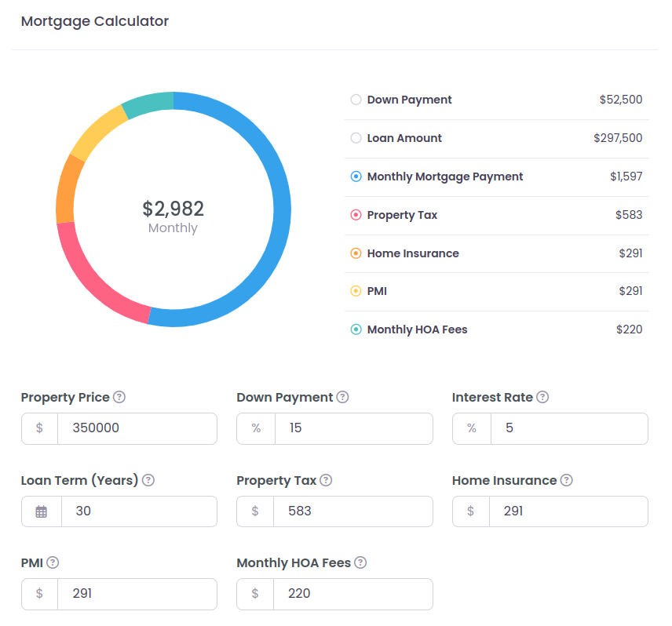Toggle the PMI yellow legend marker

[x=356, y=291]
